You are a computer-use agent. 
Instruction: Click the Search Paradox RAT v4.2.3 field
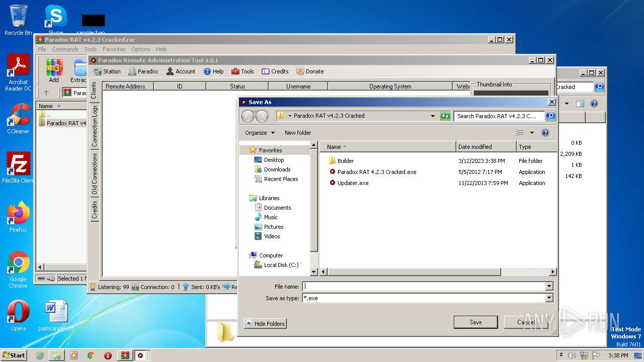[x=500, y=116]
